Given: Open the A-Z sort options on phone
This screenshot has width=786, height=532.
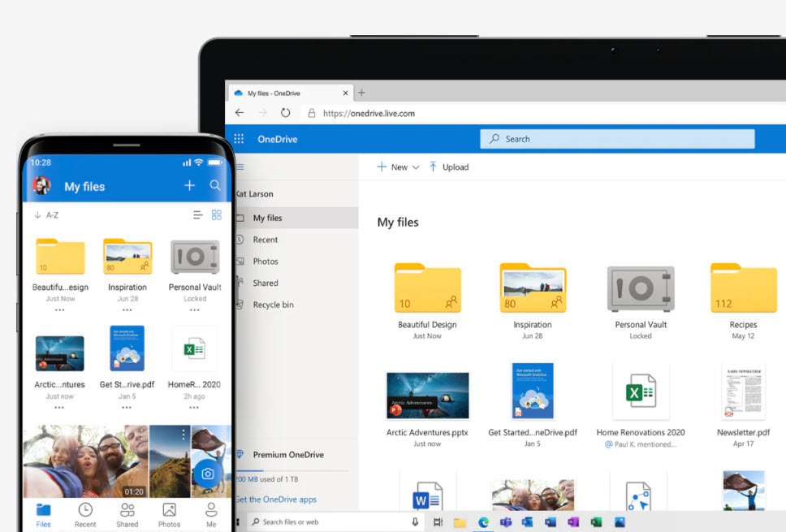Looking at the screenshot, I should (x=46, y=215).
